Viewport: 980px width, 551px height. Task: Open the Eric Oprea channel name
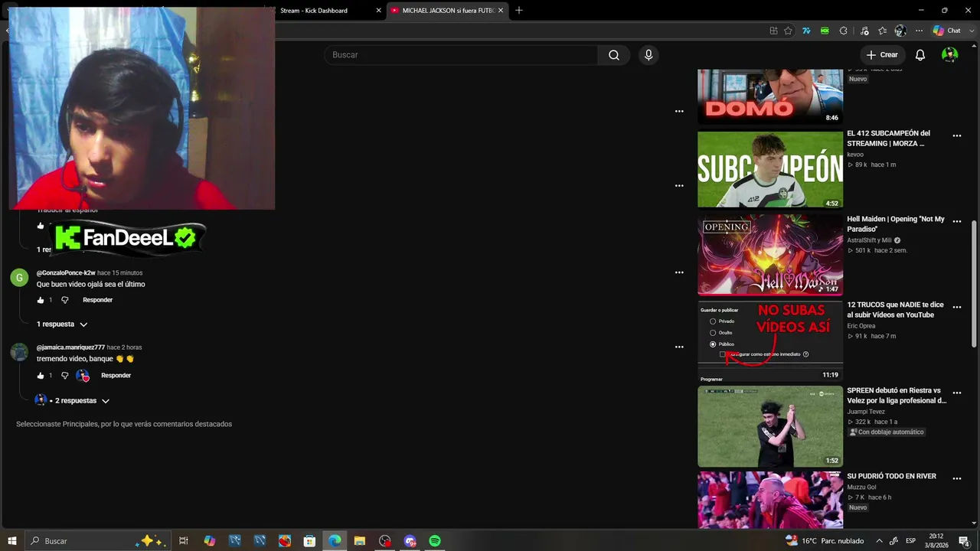tap(861, 326)
